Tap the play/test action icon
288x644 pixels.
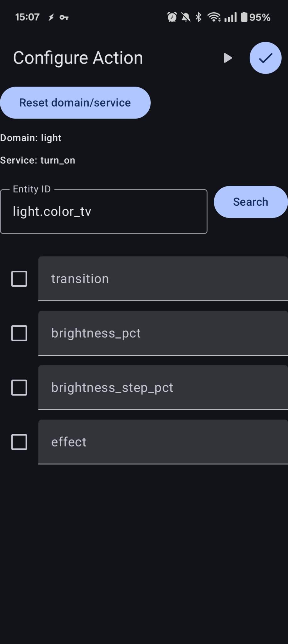pos(228,58)
